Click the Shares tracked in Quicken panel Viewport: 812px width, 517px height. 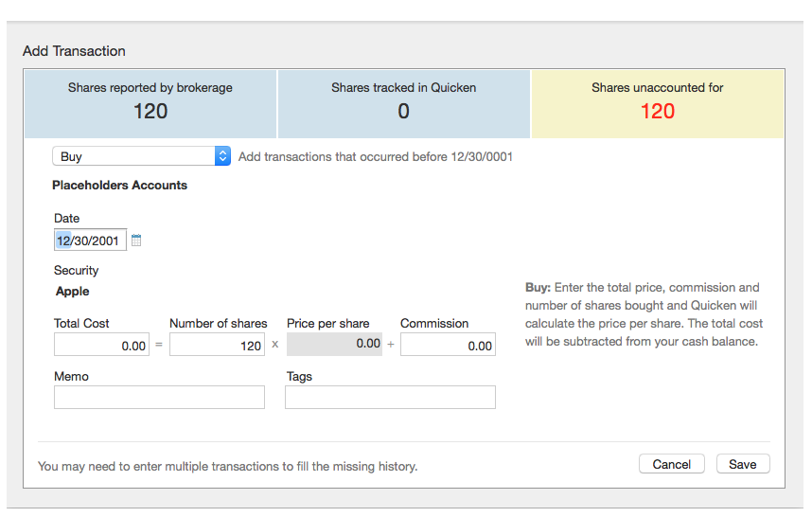404,103
